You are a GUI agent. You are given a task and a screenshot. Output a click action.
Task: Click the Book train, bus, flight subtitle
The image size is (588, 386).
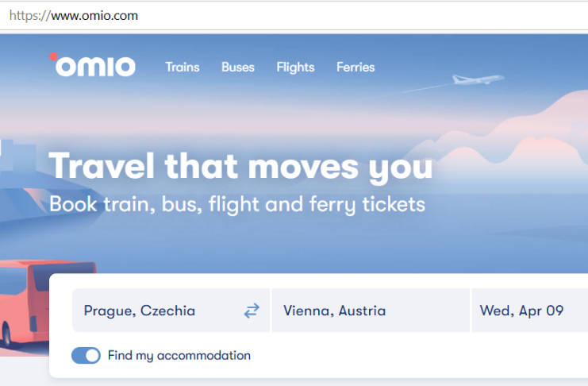click(x=237, y=205)
